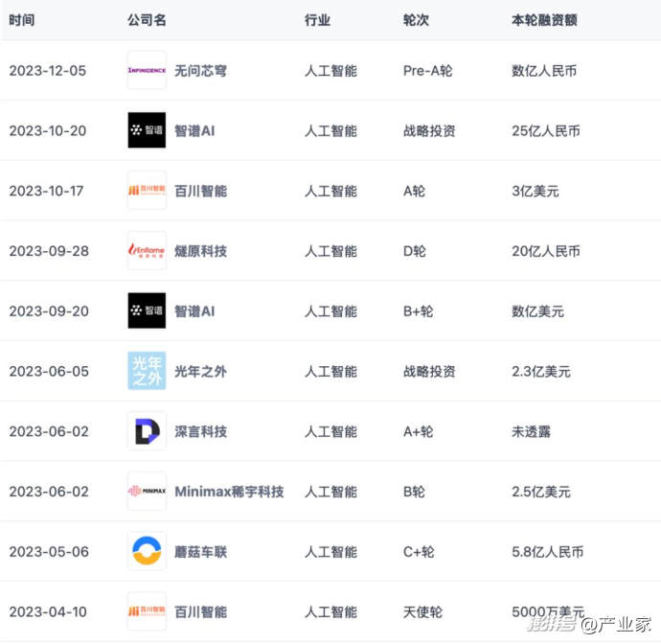Click 2.3亿美元 funding amount

(541, 372)
